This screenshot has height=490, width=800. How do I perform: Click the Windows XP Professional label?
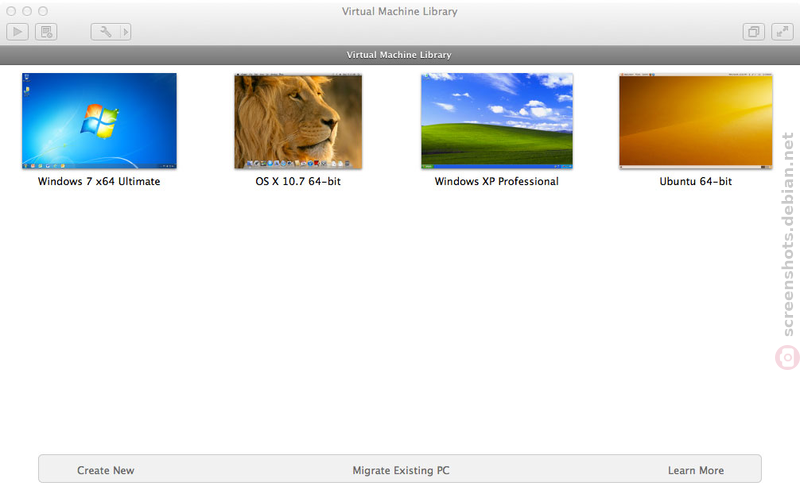(x=496, y=181)
